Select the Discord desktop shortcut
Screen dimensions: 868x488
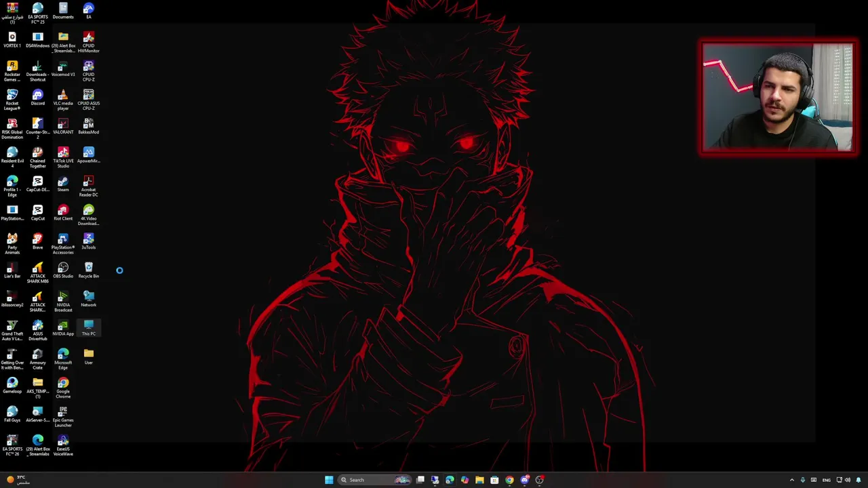coord(37,97)
